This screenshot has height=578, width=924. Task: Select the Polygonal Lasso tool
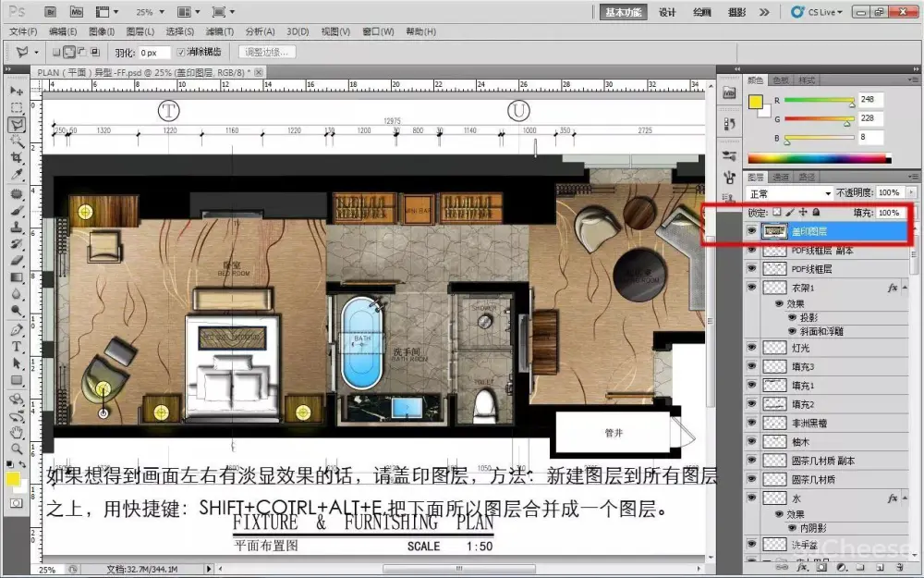tap(17, 125)
